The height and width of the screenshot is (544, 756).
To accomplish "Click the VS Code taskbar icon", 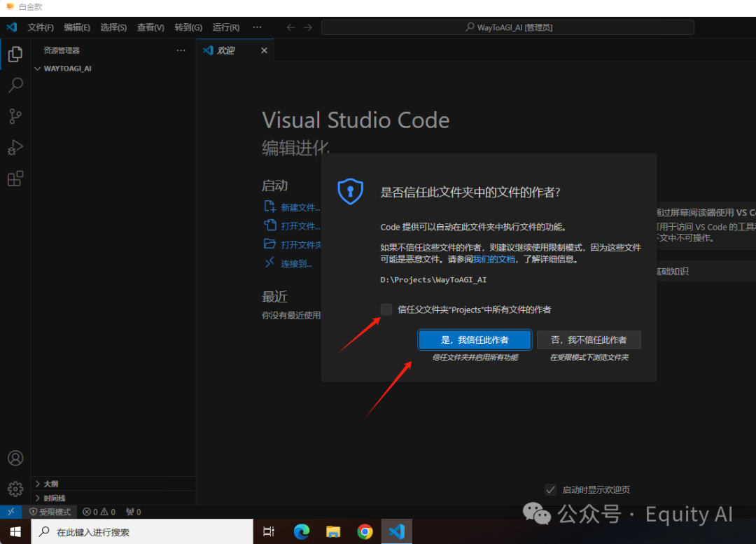I will pos(396,531).
